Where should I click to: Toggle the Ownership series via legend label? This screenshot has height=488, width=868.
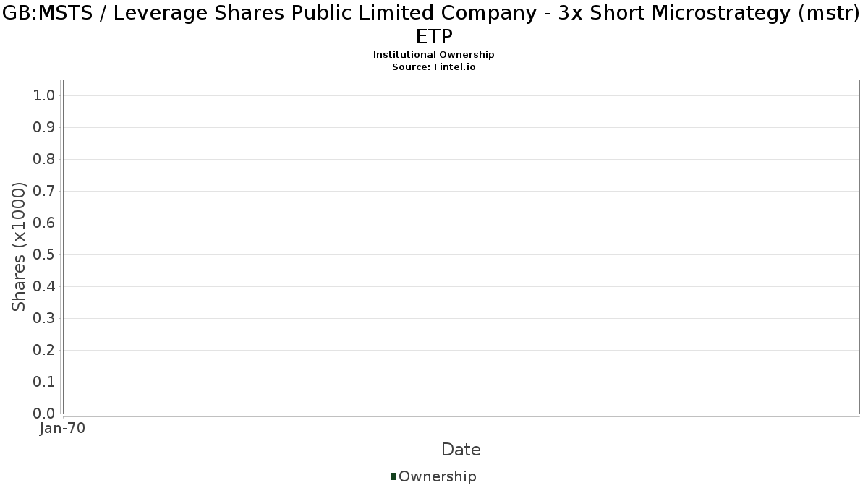[437, 476]
